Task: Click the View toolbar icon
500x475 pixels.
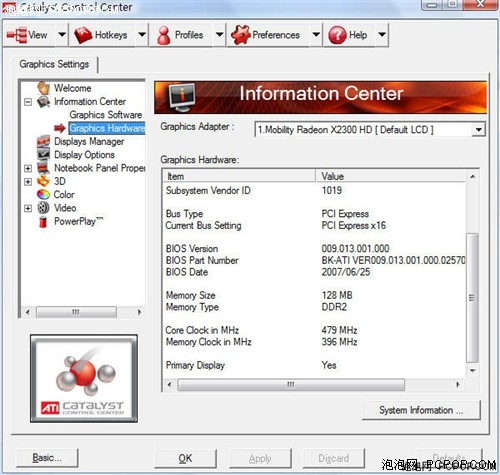Action: pyautogui.click(x=17, y=35)
